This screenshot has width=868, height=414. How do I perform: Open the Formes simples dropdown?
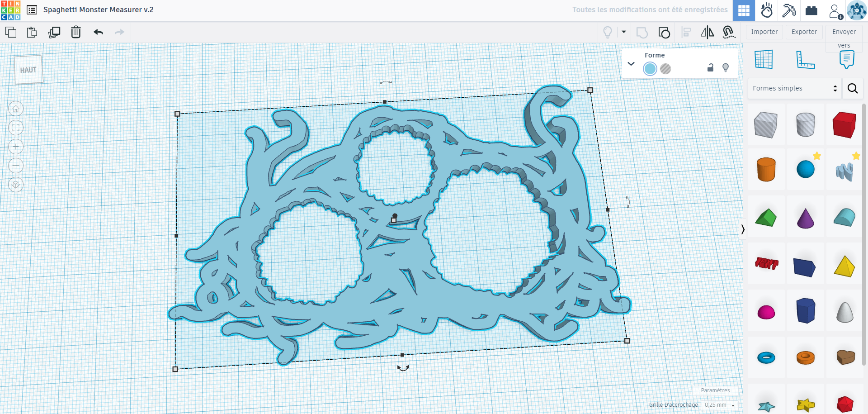click(795, 88)
